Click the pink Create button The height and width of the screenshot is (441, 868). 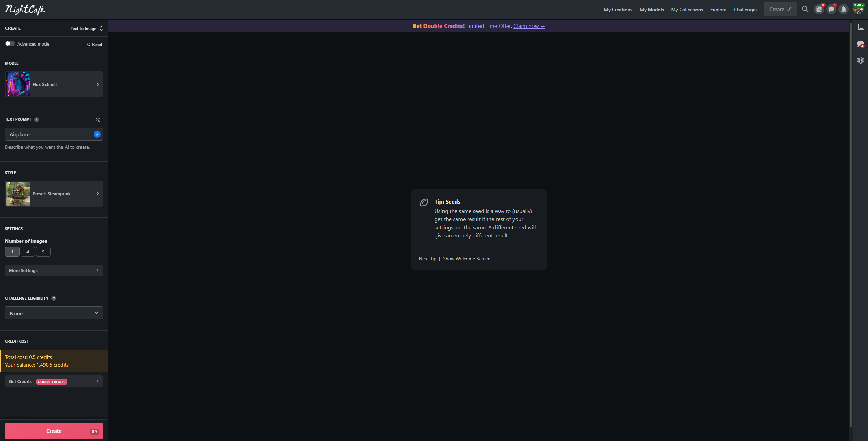click(x=54, y=431)
